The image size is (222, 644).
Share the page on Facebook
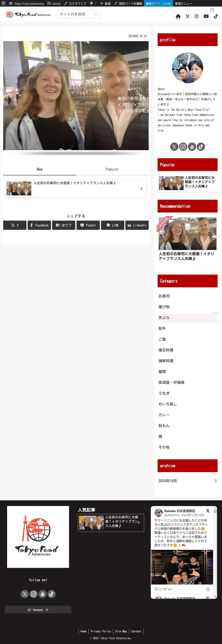39,225
